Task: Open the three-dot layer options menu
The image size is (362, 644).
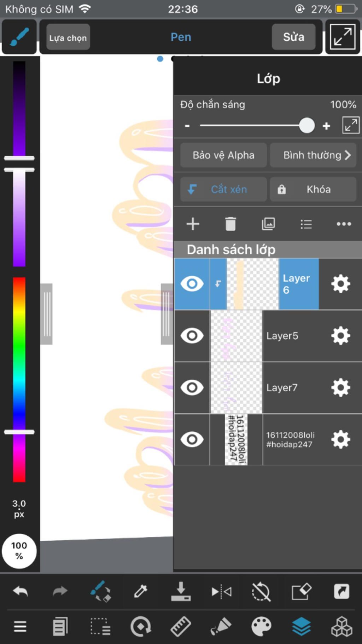Action: coord(344,224)
